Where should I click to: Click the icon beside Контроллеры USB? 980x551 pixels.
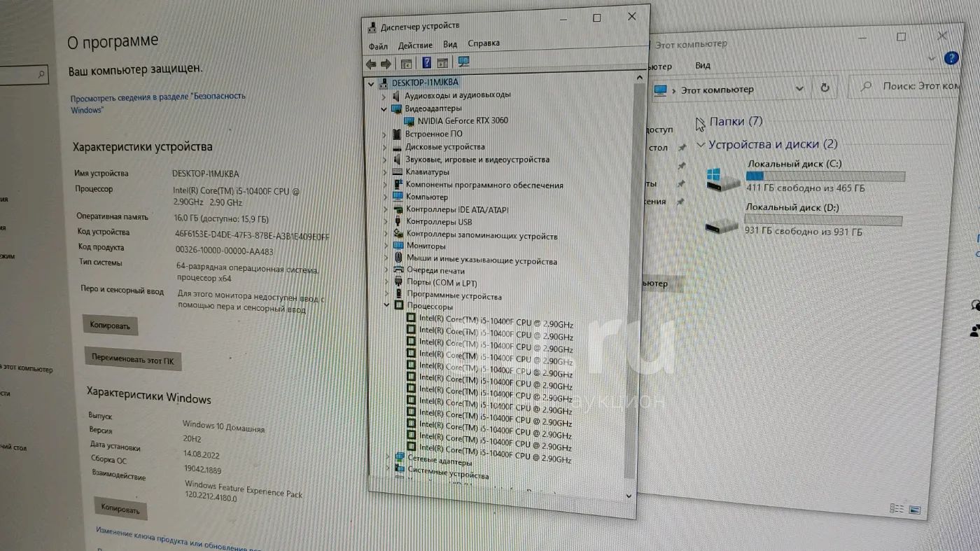coord(398,222)
